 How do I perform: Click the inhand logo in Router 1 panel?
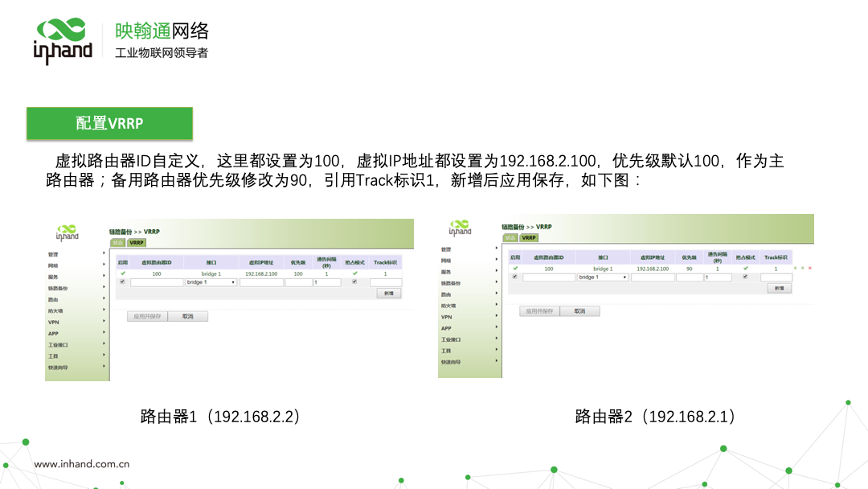pos(68,232)
